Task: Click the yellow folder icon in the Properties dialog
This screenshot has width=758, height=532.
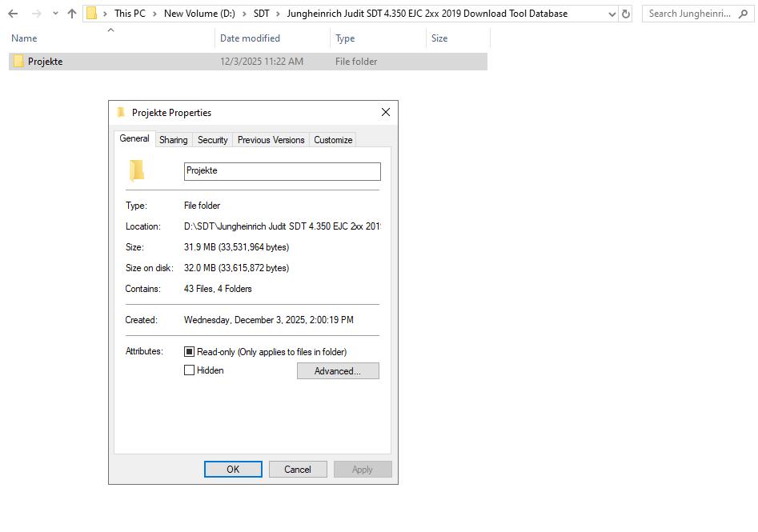Action: click(136, 170)
